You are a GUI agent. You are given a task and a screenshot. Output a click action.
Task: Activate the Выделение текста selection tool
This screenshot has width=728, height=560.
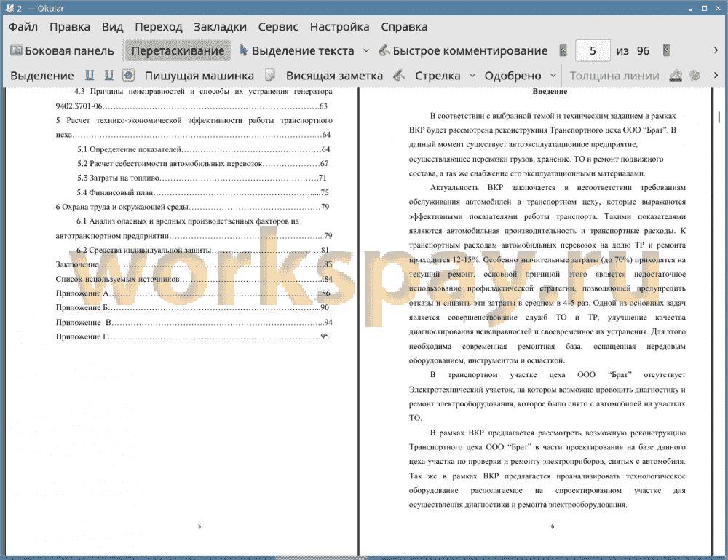pyautogui.click(x=297, y=51)
